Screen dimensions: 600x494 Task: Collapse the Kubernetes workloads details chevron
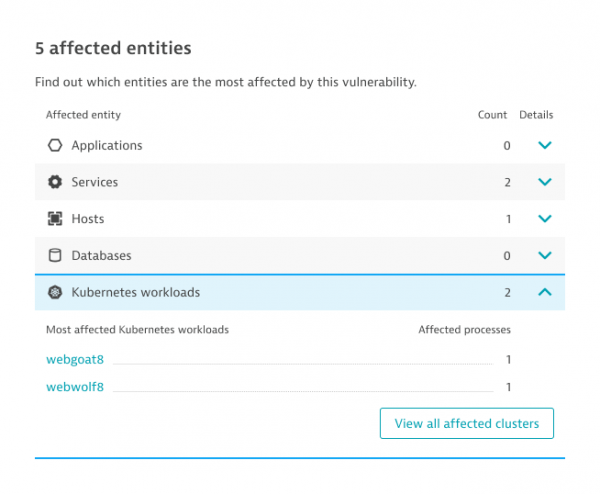[x=544, y=293]
